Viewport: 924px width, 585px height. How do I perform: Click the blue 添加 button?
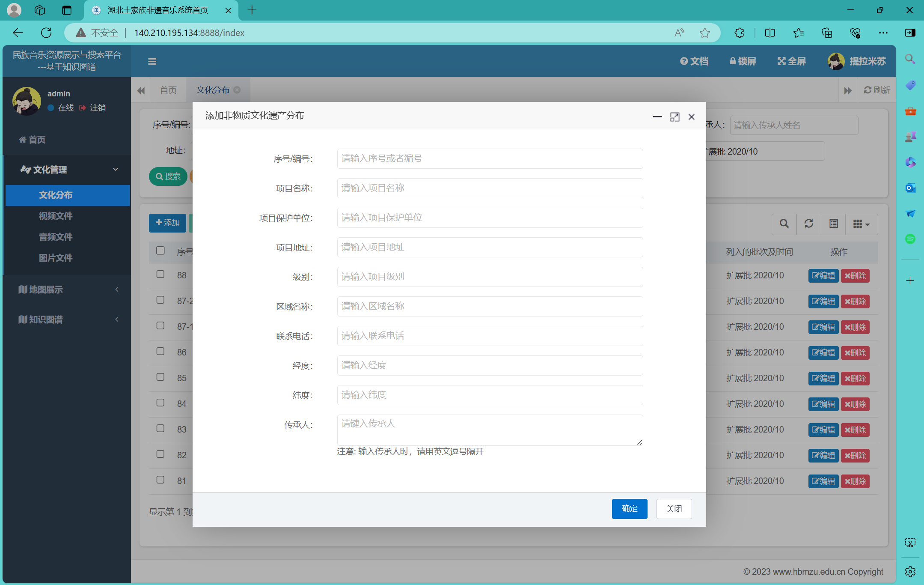click(x=167, y=223)
